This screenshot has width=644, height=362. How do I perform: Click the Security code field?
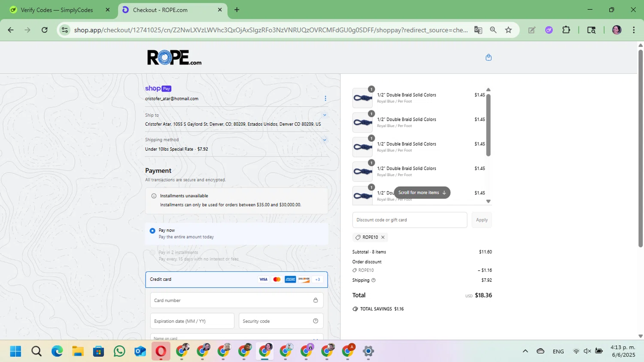pos(281,321)
